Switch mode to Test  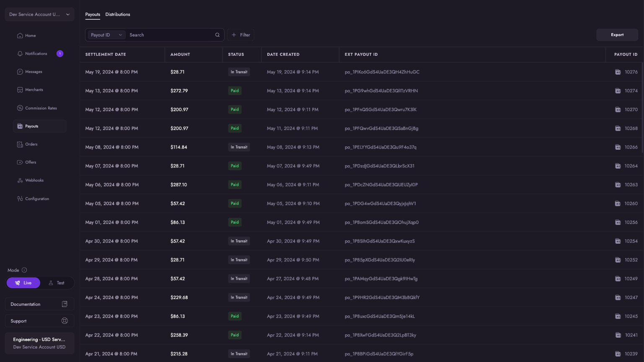[x=57, y=283]
